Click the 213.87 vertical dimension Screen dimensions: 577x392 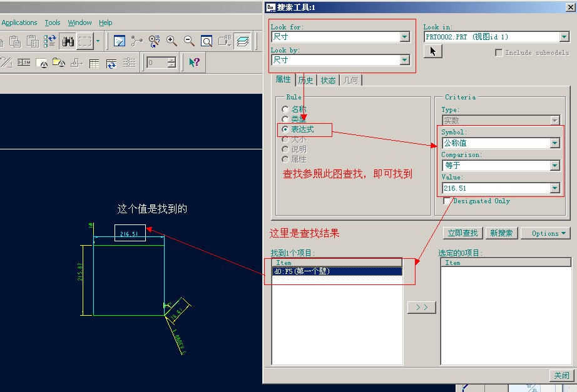pyautogui.click(x=80, y=272)
